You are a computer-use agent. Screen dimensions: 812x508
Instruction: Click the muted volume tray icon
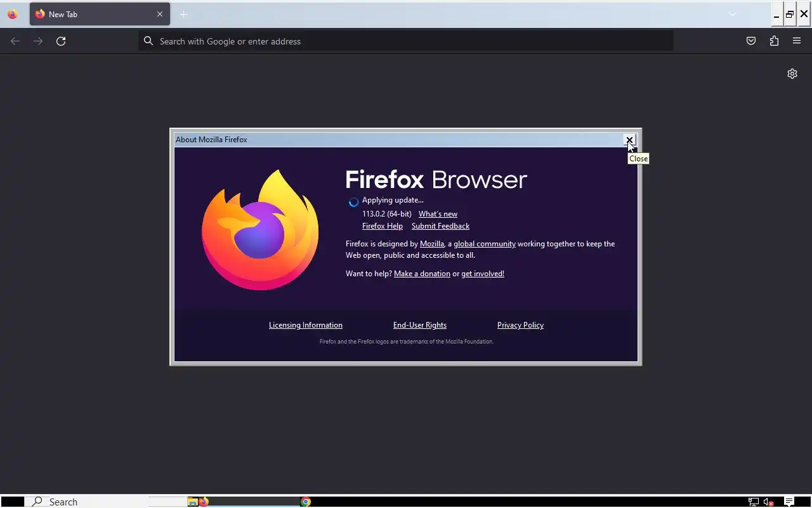click(768, 502)
